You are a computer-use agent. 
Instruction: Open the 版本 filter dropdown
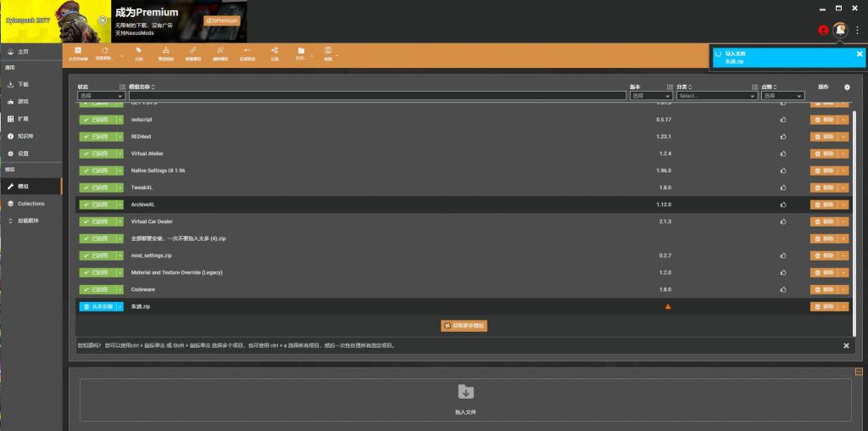pyautogui.click(x=652, y=96)
